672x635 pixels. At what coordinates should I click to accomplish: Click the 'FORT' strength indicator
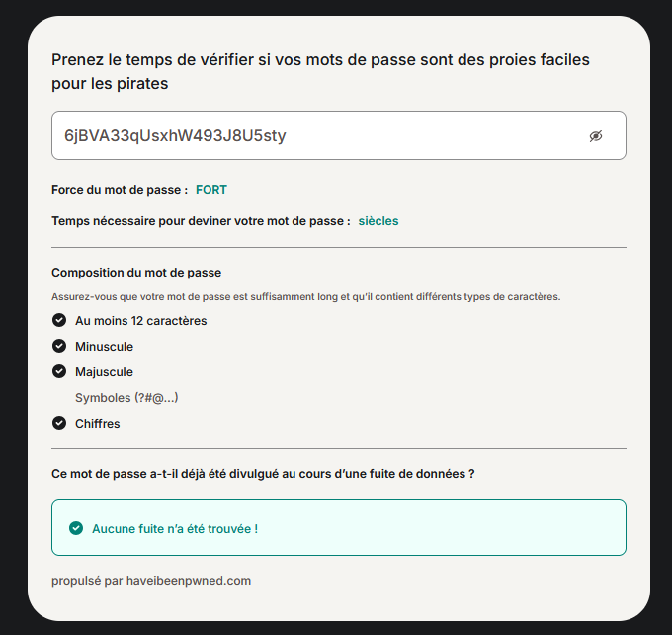(211, 190)
